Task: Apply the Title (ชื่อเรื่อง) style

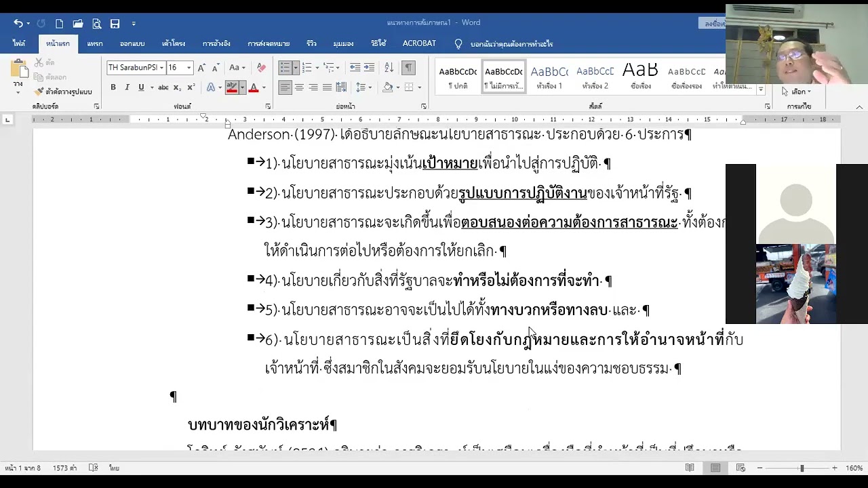Action: pyautogui.click(x=641, y=77)
